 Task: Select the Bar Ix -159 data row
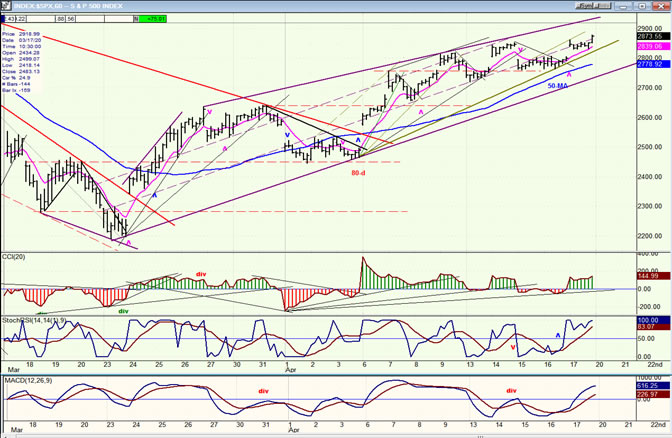[17, 90]
